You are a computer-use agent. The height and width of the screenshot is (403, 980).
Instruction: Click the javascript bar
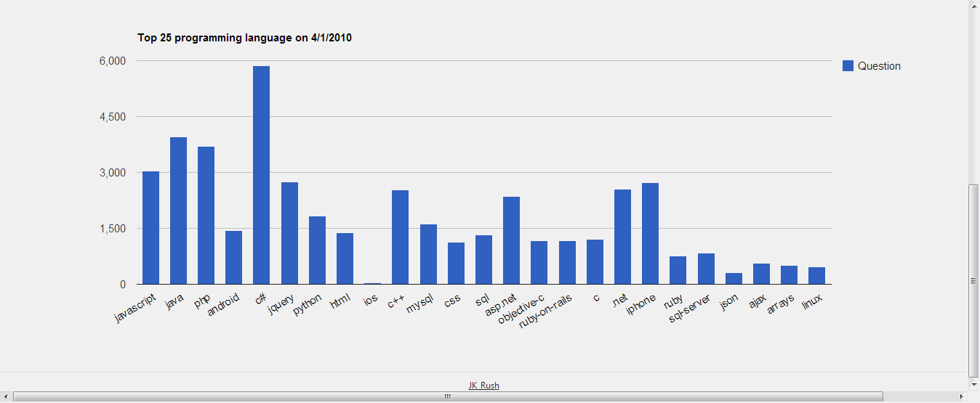[150, 228]
